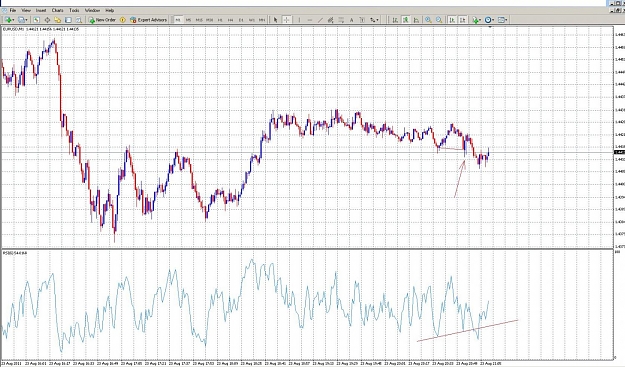The image size is (625, 367).
Task: Switch to M1 timeframe
Action: coord(178,20)
